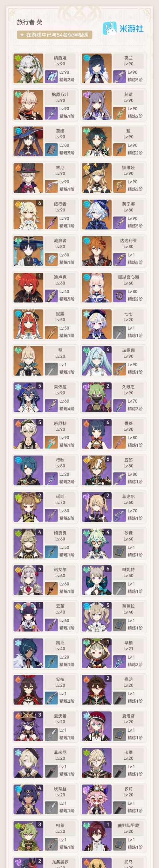Viewport: 159px width, 868px height.
Task: Open 芙宁娜 character card
Action: [x=114, y=214]
